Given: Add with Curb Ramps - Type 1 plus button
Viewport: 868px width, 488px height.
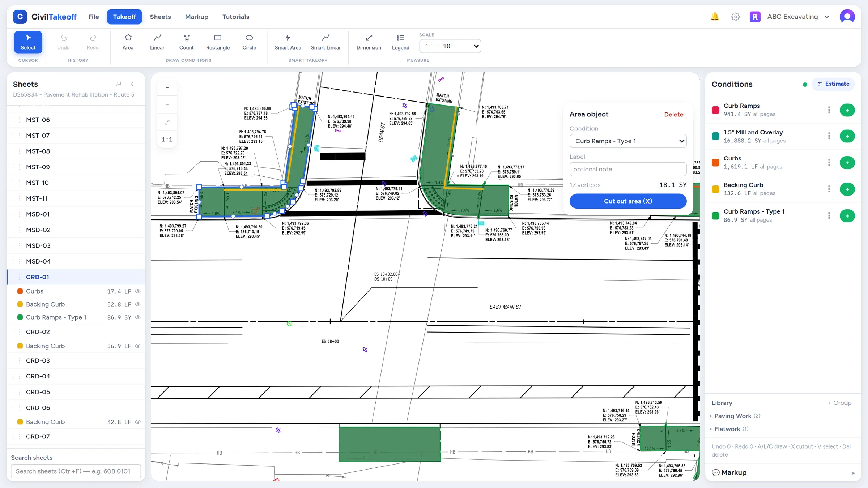Looking at the screenshot, I should (x=847, y=216).
